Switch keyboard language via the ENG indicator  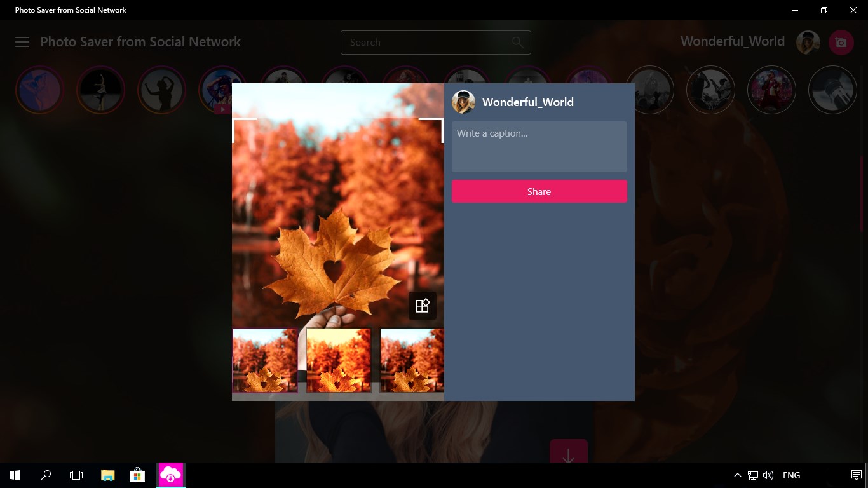coord(791,475)
